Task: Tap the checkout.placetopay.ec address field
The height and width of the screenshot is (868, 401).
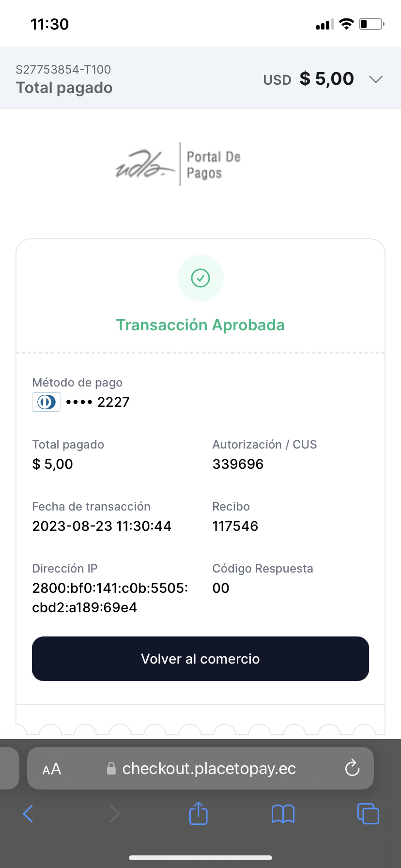Action: 208,769
